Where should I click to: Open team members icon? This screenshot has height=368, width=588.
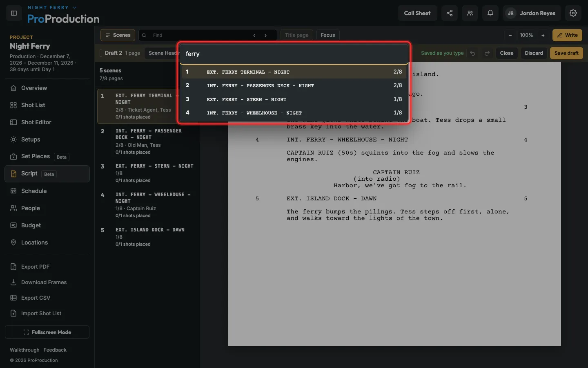[470, 13]
